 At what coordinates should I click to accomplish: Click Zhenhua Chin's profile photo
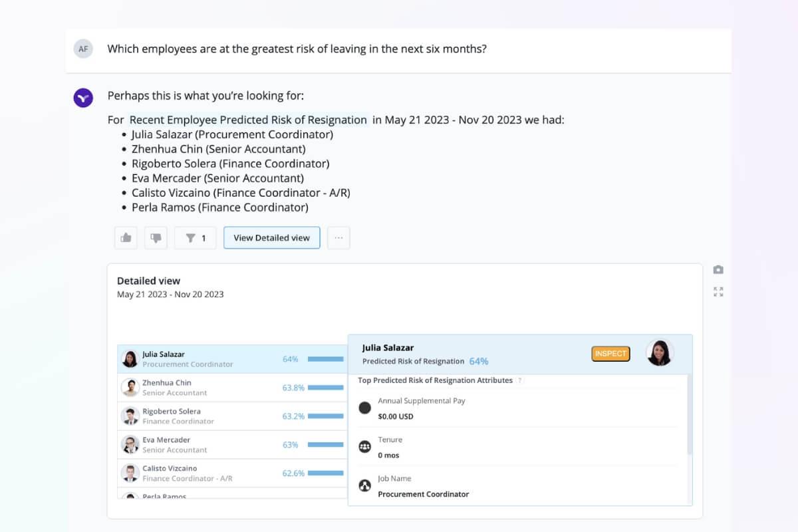(x=130, y=388)
